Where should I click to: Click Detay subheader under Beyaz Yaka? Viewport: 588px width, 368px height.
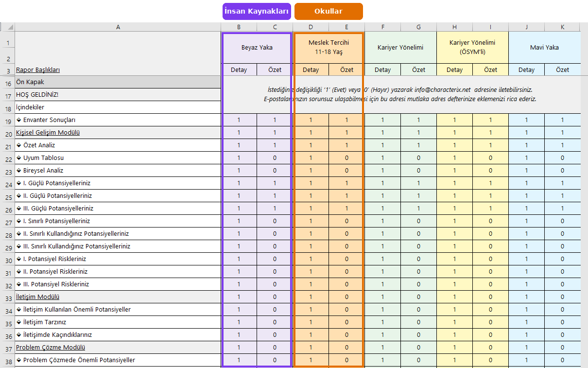pyautogui.click(x=239, y=70)
